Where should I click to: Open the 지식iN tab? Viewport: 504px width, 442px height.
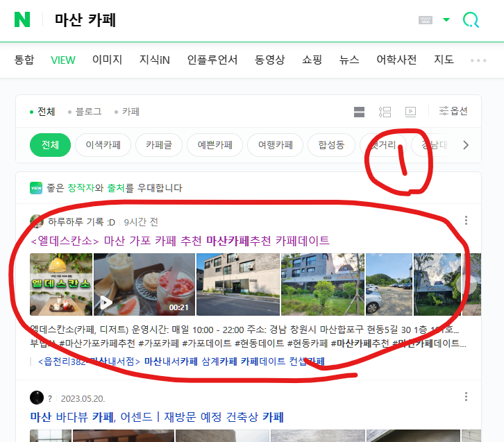click(x=154, y=60)
